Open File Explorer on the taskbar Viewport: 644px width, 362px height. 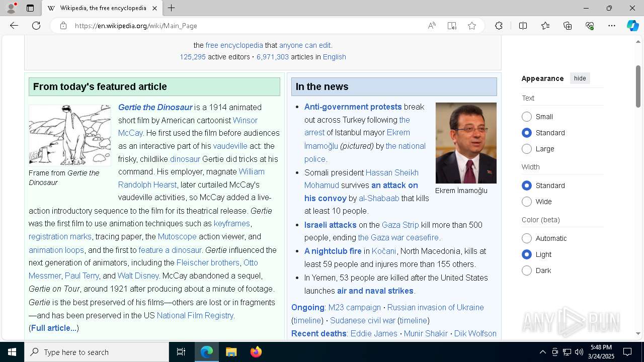tap(231, 352)
